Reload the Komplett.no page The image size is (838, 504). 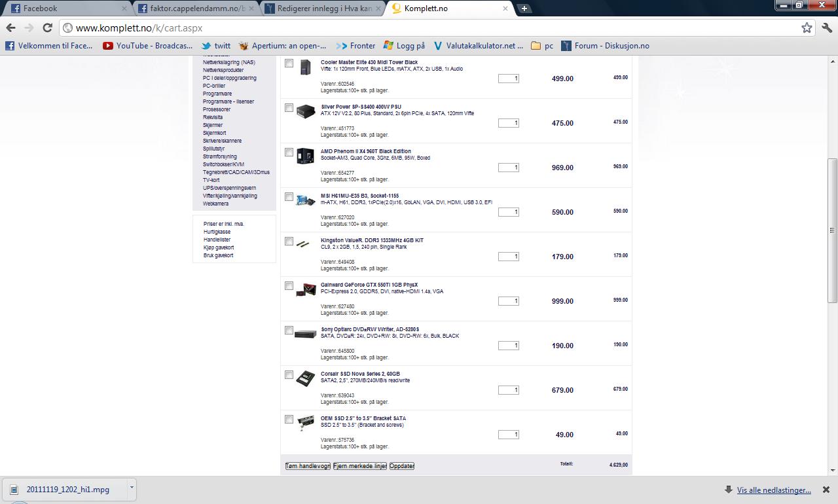[47, 27]
